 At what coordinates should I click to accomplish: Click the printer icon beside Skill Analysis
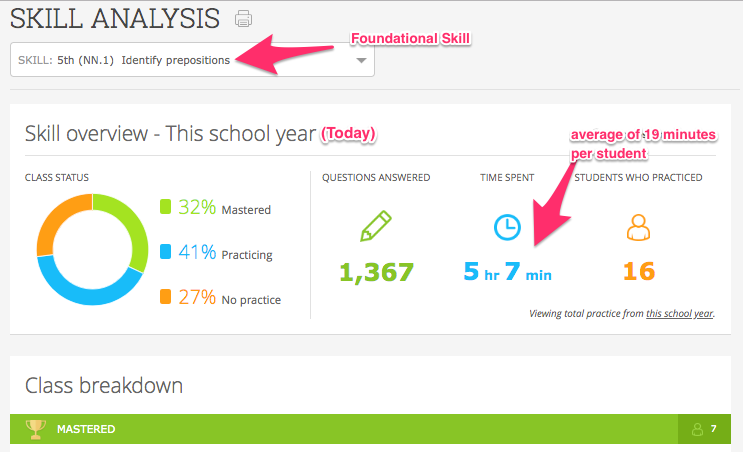click(243, 18)
